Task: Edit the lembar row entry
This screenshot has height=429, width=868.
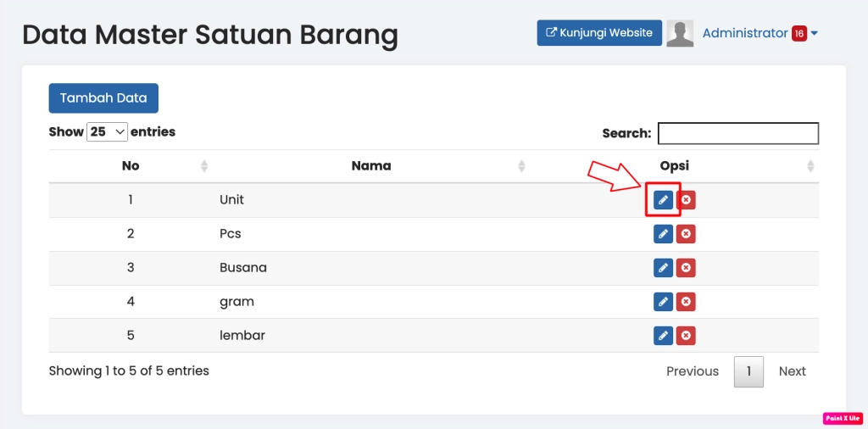Action: click(x=663, y=336)
